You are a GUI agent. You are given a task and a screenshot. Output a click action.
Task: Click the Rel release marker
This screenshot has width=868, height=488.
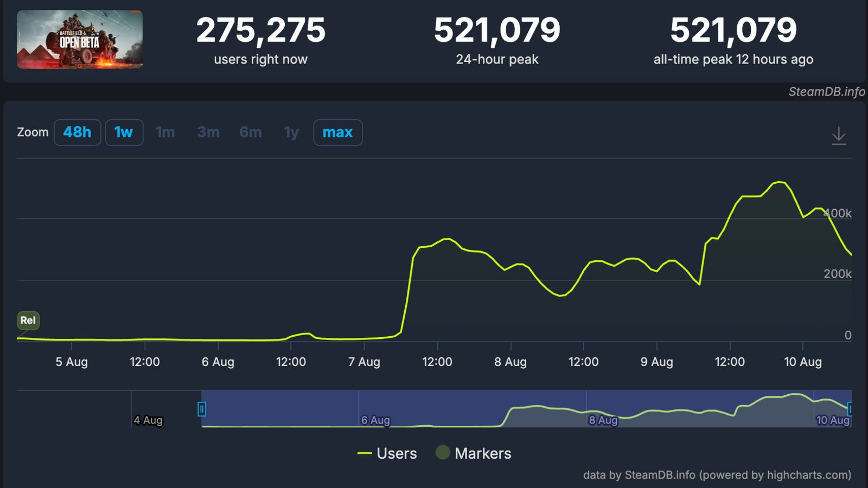[x=28, y=320]
